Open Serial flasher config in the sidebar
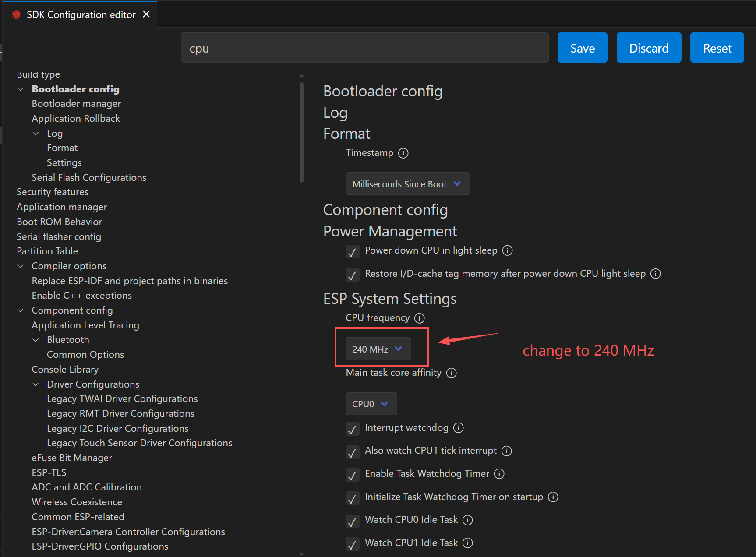 click(59, 237)
